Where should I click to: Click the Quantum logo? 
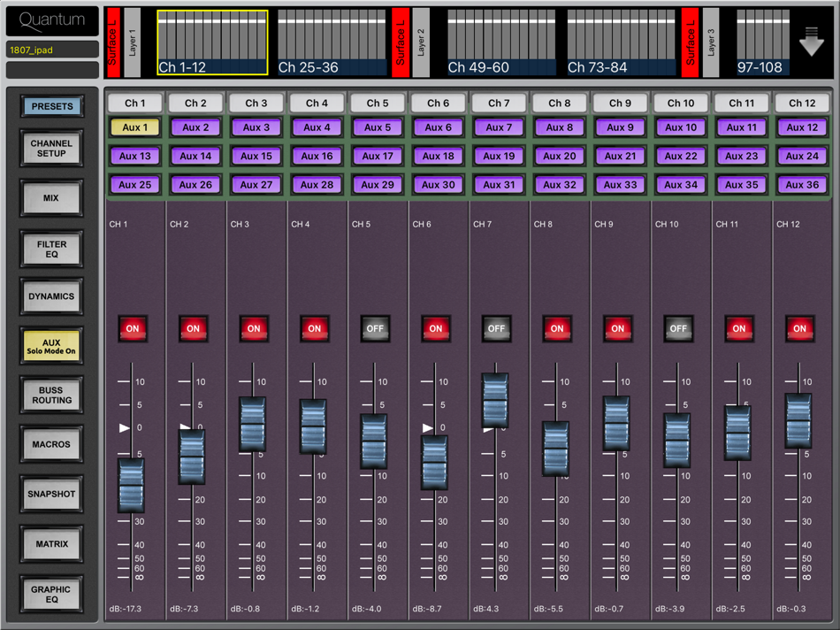pyautogui.click(x=52, y=19)
